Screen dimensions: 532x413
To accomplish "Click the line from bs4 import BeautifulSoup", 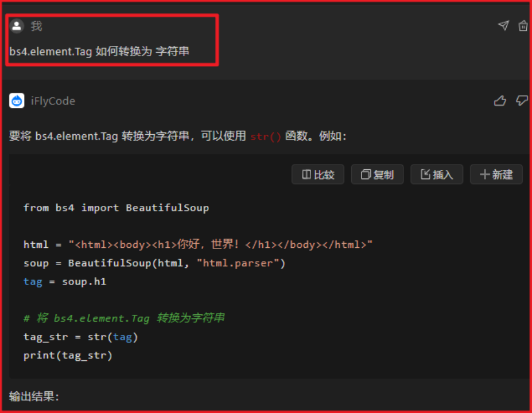I will click(x=116, y=208).
